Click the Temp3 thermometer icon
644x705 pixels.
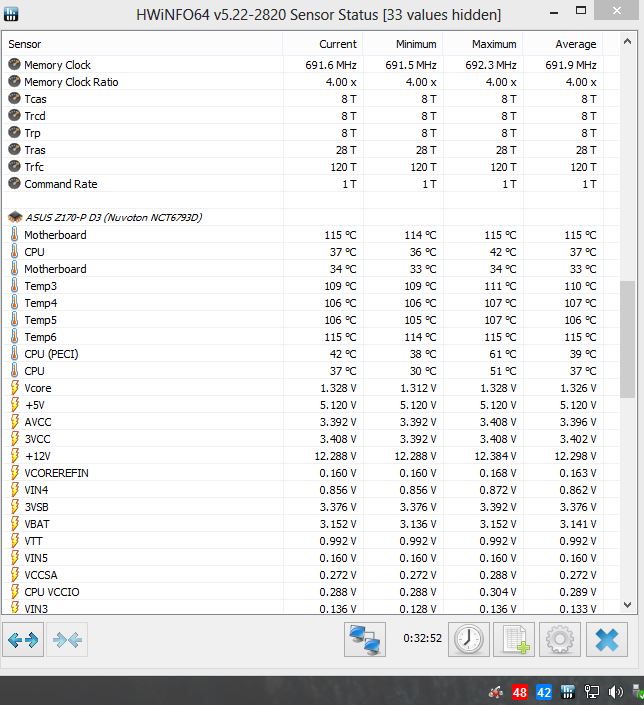click(14, 286)
